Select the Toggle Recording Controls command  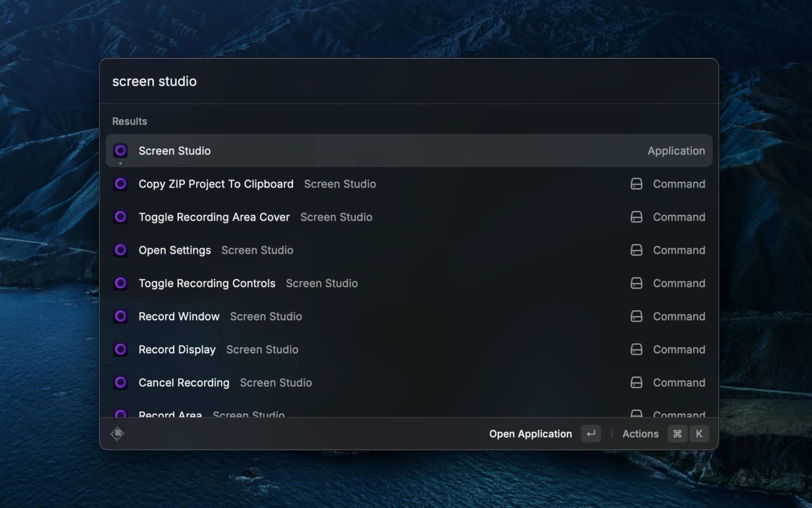point(409,283)
